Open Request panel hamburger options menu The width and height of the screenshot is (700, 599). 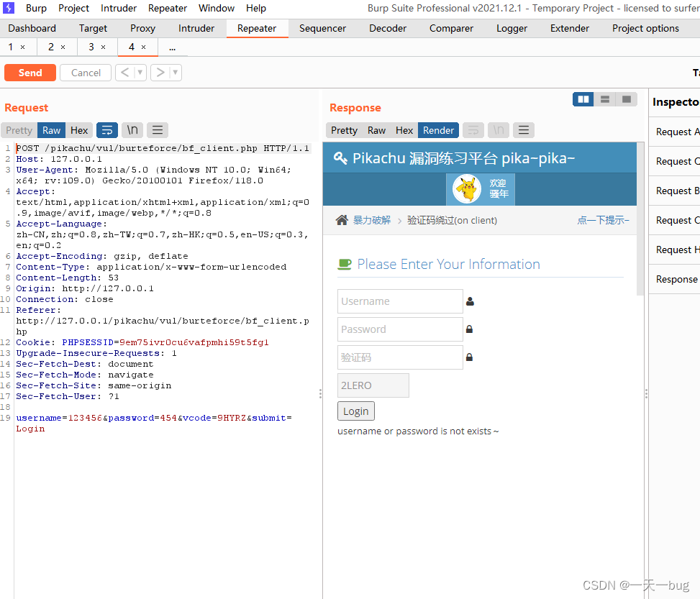coord(157,130)
